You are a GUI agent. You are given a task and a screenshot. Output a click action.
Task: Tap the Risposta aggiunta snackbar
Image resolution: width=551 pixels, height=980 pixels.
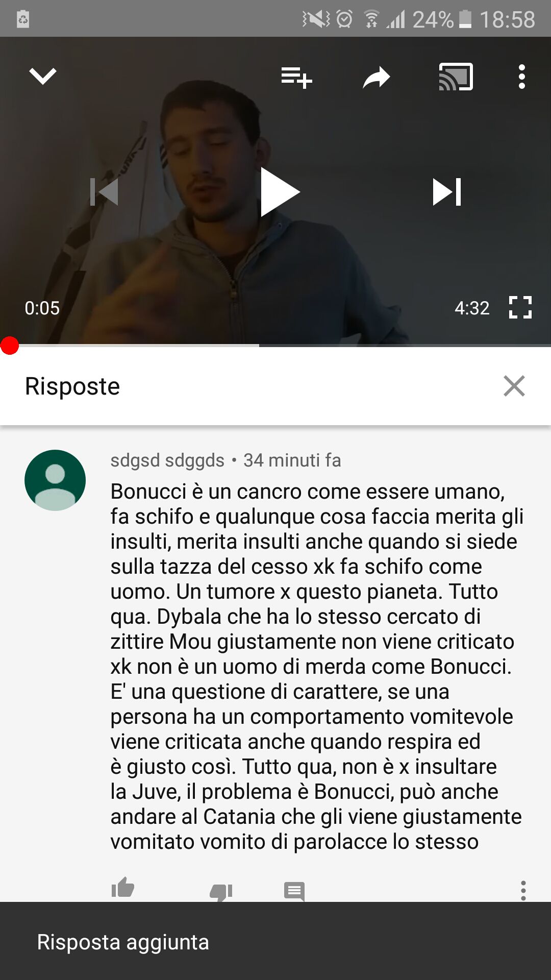click(x=275, y=941)
